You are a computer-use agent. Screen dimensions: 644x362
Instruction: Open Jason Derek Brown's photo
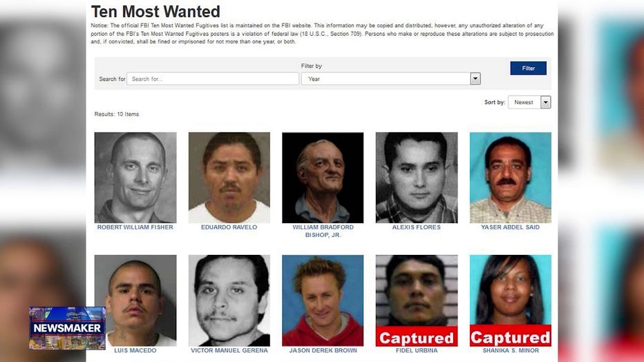[x=323, y=301]
